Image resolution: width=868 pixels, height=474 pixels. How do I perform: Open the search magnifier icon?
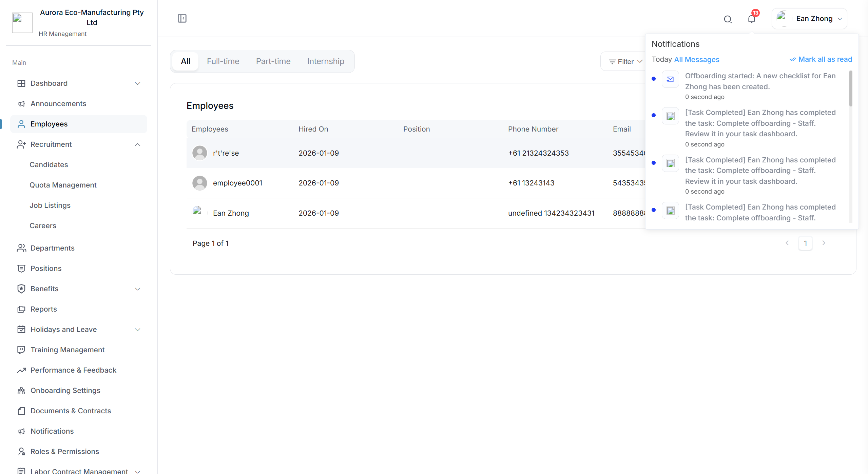tap(728, 19)
